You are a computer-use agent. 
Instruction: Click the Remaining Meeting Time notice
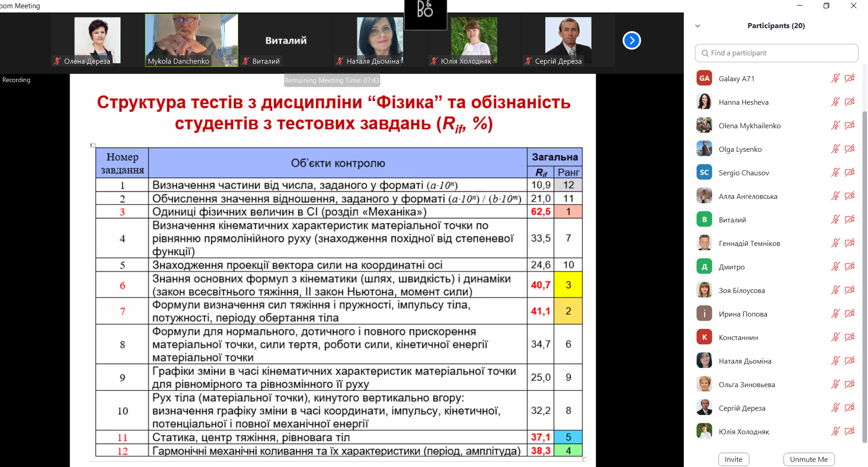[x=332, y=80]
